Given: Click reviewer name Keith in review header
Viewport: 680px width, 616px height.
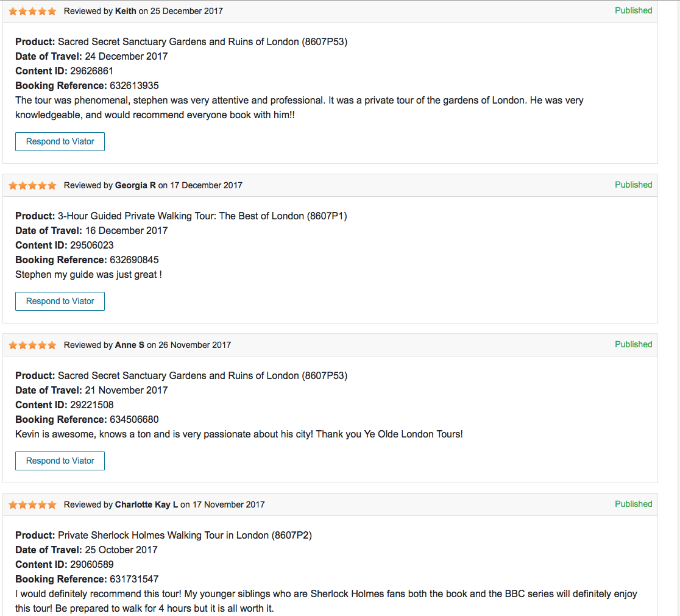Looking at the screenshot, I should point(126,11).
